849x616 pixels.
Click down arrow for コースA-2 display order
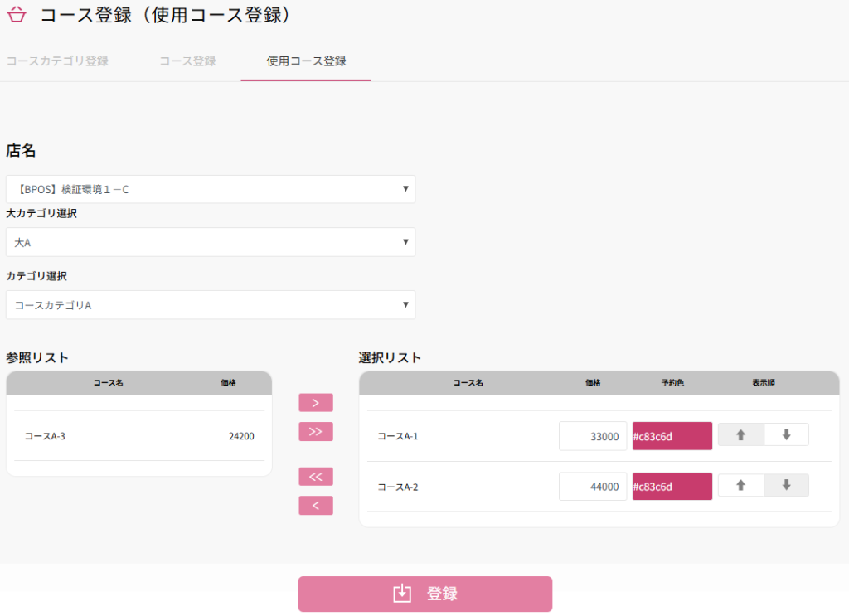pyautogui.click(x=786, y=486)
